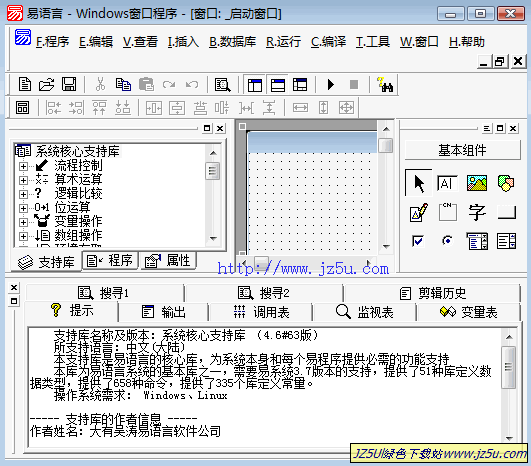Open the B.数据库 menu
Viewport: 531px width, 466px height.
(x=232, y=42)
